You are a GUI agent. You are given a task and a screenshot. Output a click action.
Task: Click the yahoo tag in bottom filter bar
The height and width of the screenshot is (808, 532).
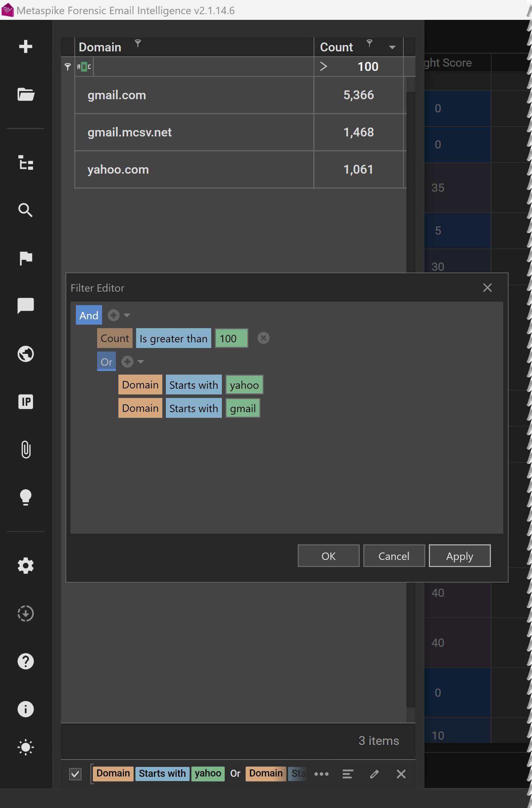tap(208, 773)
